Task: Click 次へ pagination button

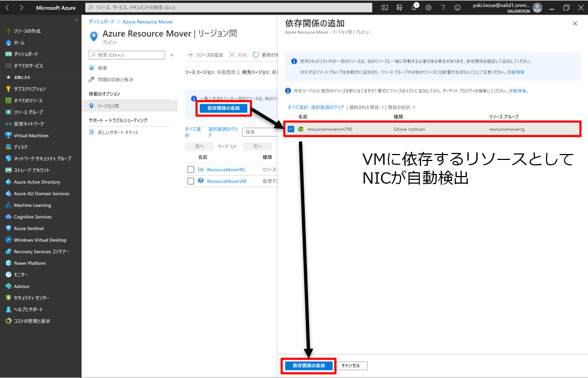Action: coord(257,146)
